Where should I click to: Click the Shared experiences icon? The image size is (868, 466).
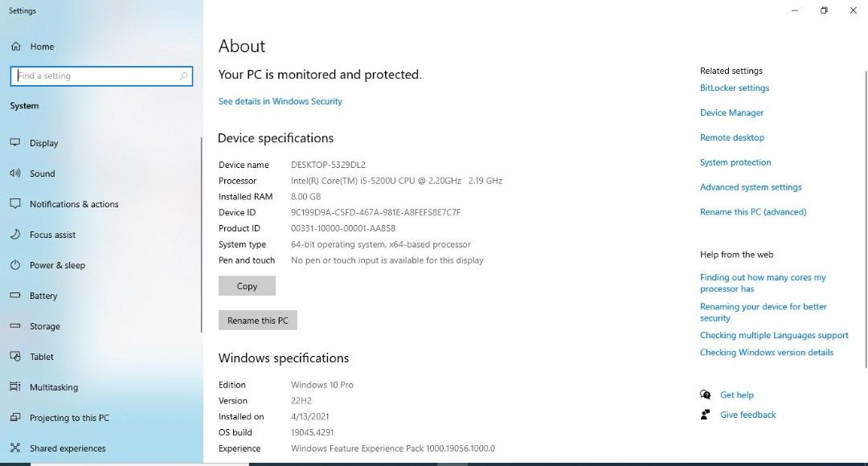15,448
